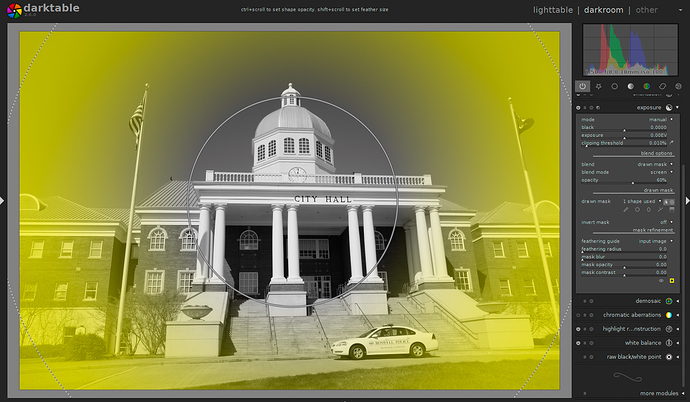Click the demosaic module icon
The height and width of the screenshot is (402, 690).
pyautogui.click(x=669, y=301)
